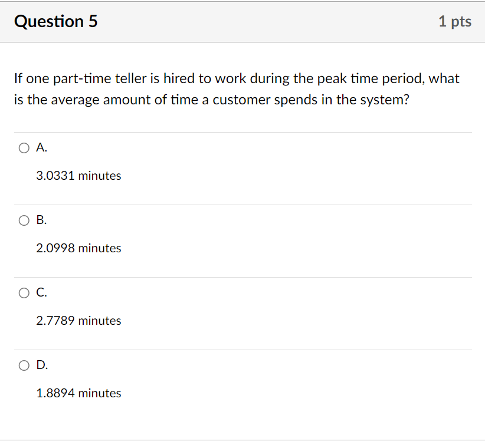485x448 pixels.
Task: Click the option A label text
Action: tap(40, 148)
